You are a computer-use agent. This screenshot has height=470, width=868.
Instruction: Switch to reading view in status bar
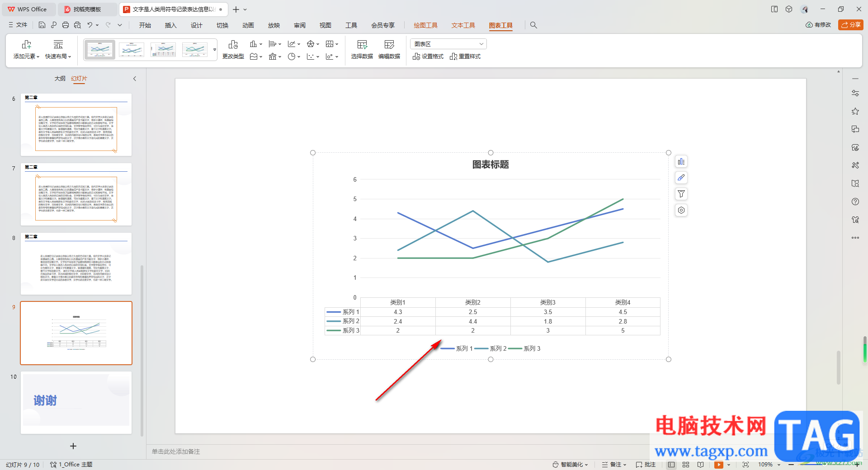(700, 465)
